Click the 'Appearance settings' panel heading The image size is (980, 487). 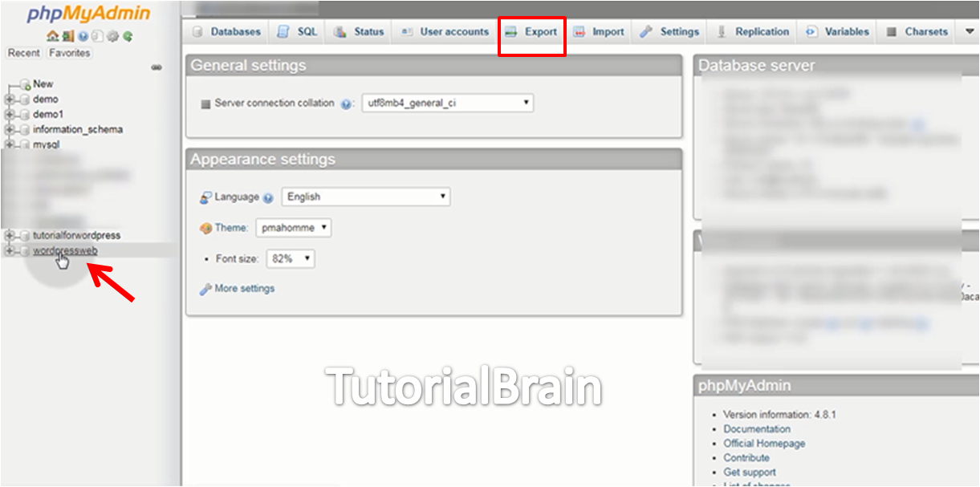pos(262,159)
